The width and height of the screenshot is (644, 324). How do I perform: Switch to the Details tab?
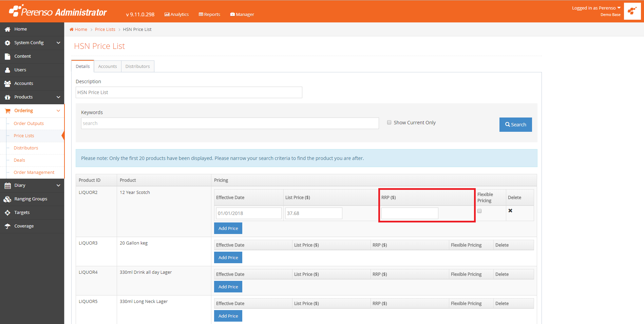[x=82, y=66]
